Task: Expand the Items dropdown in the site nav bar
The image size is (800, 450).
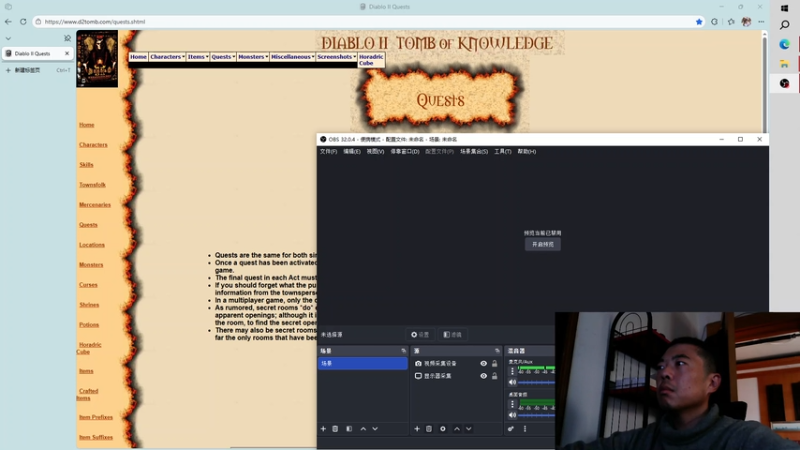Action: tap(197, 57)
